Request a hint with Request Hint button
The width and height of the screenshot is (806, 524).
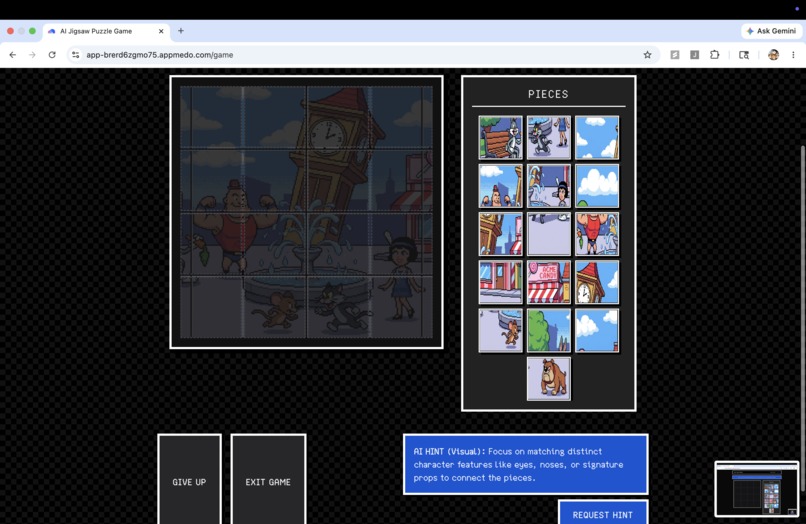point(602,514)
